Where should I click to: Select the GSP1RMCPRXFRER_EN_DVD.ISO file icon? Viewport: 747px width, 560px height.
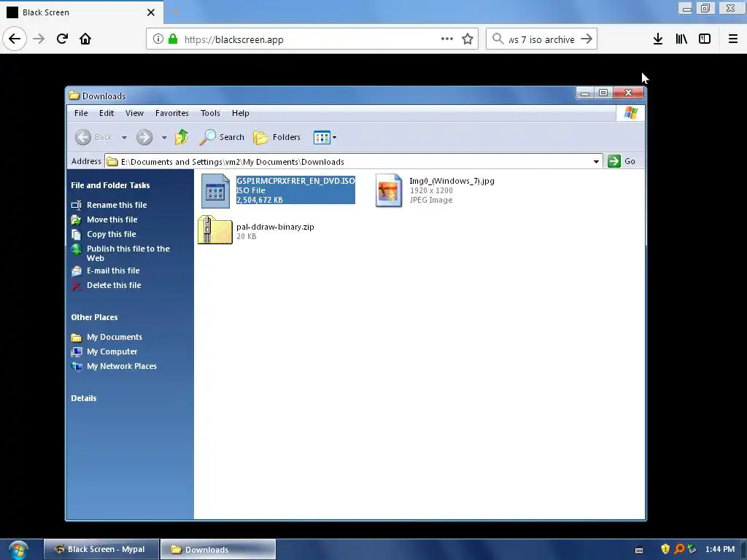[215, 191]
